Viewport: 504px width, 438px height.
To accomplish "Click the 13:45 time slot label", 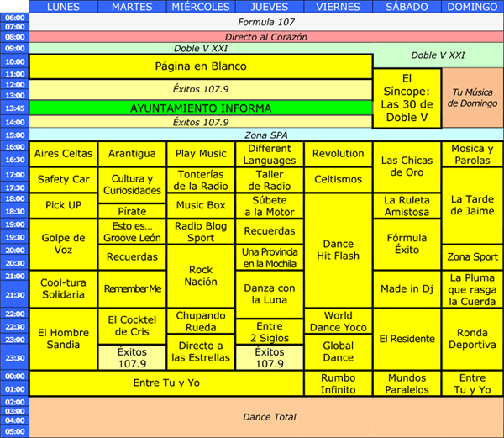I will point(15,108).
